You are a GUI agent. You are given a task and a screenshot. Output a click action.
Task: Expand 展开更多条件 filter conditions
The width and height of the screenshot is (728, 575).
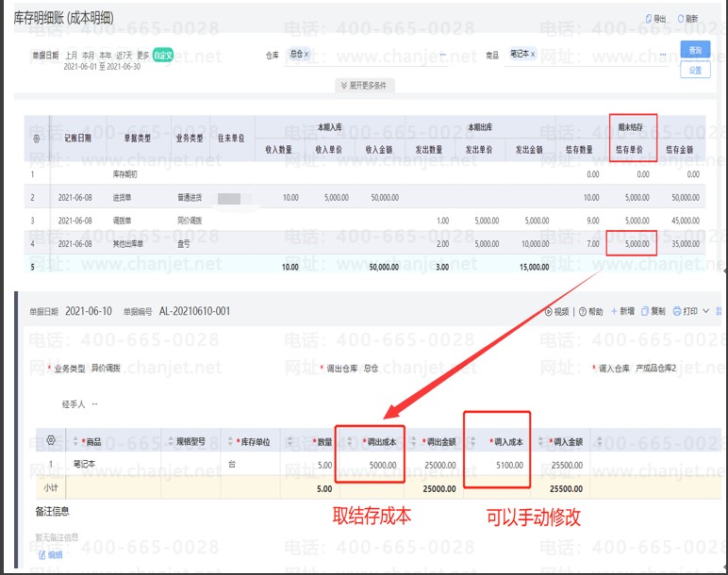click(364, 86)
